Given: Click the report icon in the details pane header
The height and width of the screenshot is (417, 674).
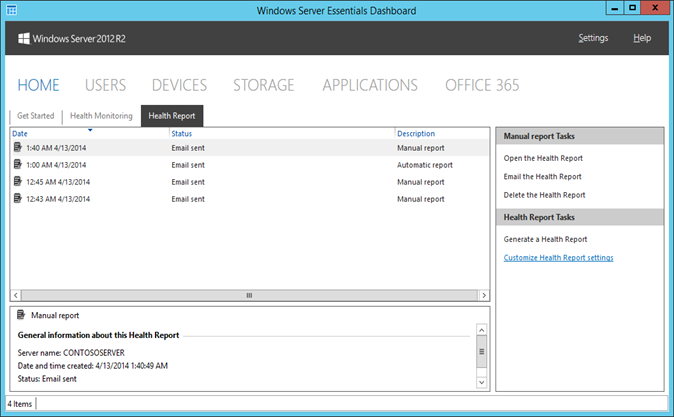Looking at the screenshot, I should pyautogui.click(x=21, y=315).
